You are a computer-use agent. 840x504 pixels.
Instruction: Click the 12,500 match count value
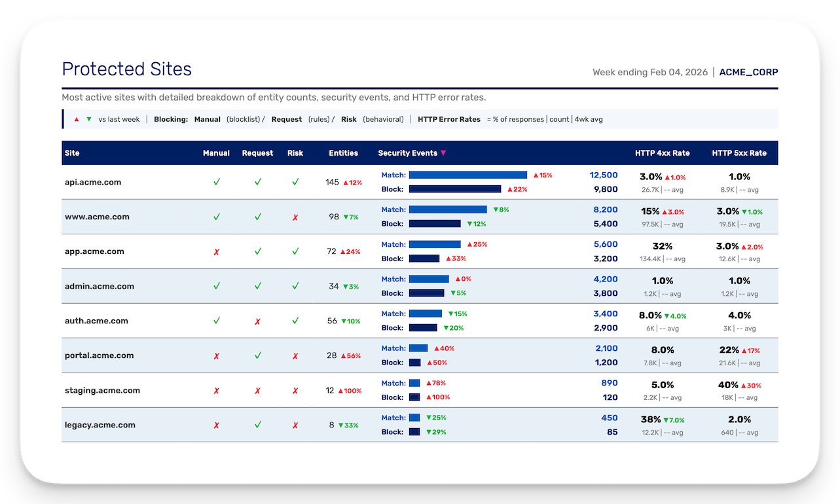tap(603, 175)
